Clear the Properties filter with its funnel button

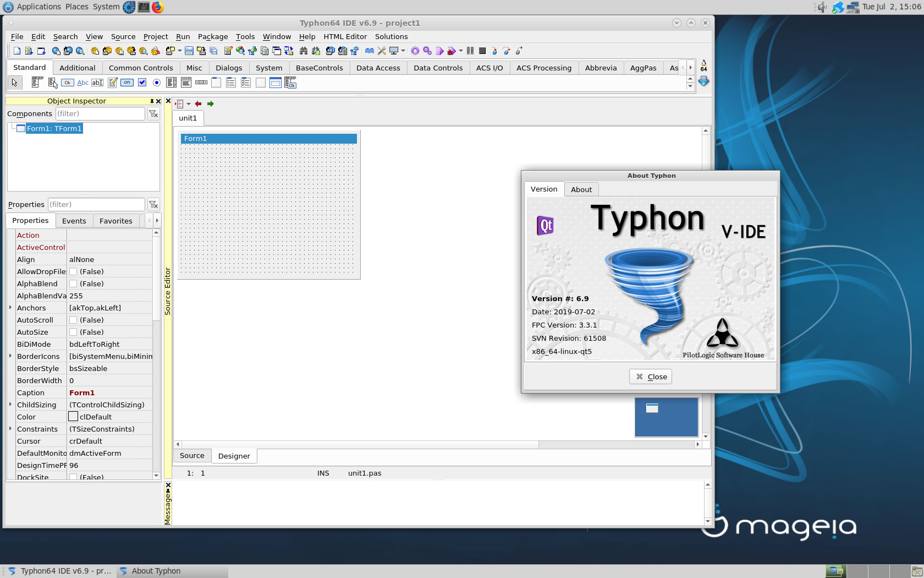pyautogui.click(x=153, y=204)
